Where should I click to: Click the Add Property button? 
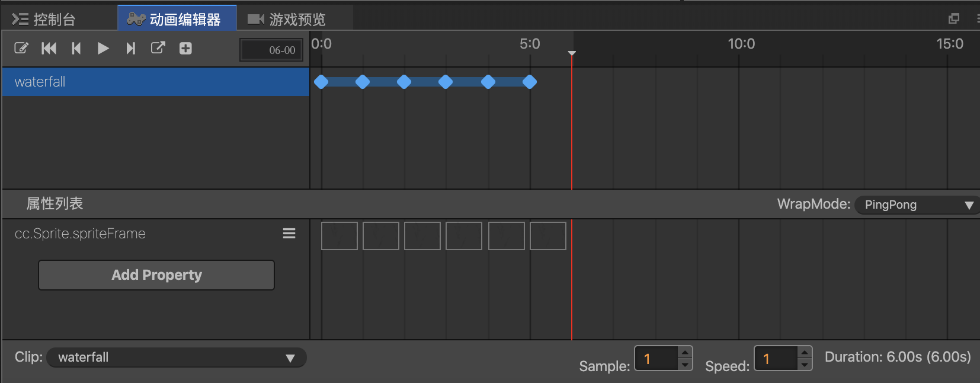[156, 275]
